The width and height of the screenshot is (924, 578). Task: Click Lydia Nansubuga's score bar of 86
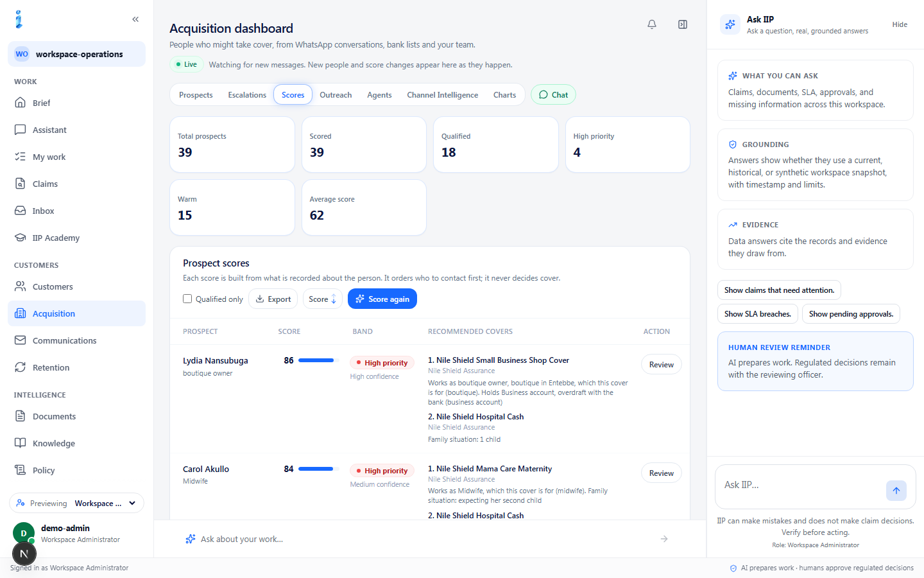coord(318,360)
